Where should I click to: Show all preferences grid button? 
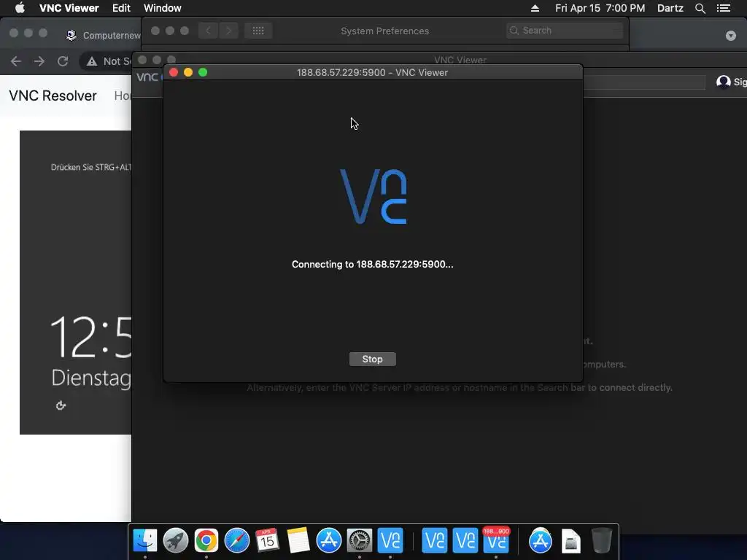[258, 31]
